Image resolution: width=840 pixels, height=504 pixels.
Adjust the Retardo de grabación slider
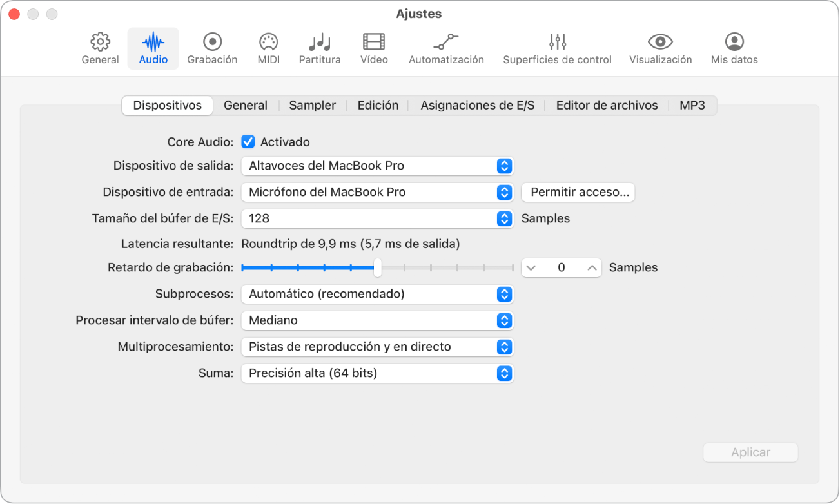point(377,267)
